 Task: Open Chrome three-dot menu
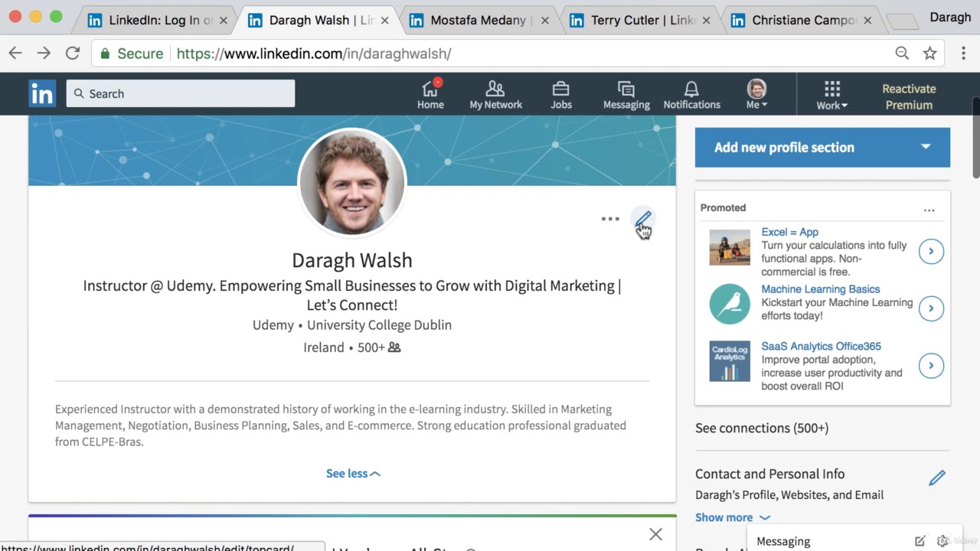pyautogui.click(x=962, y=53)
